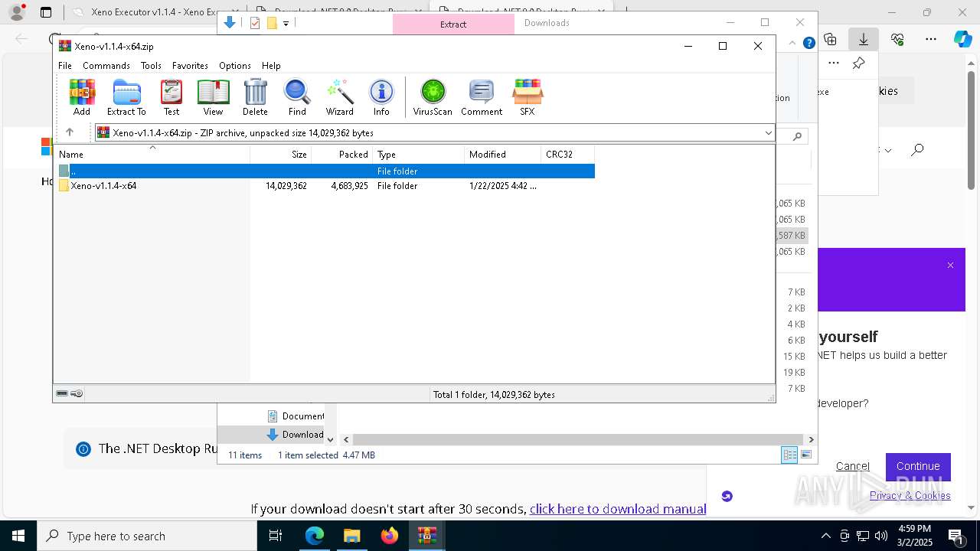Click 'click here to download manual' link
The height and width of the screenshot is (551, 980).
pyautogui.click(x=618, y=509)
